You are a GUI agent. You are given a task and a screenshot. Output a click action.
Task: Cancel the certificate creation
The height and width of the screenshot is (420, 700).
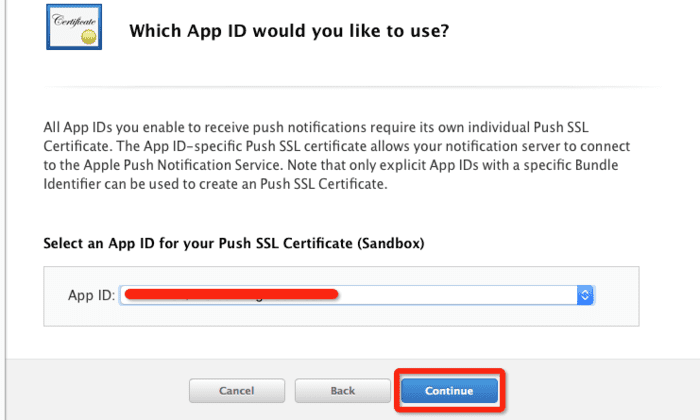point(237,391)
